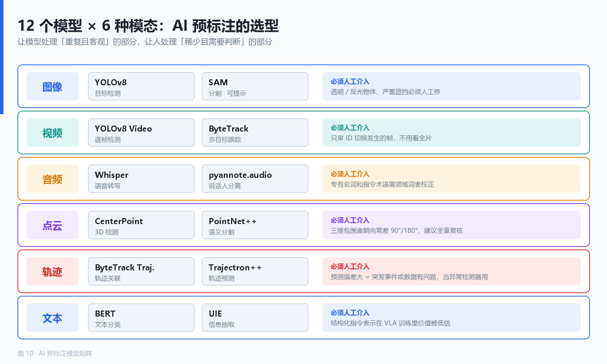The height and width of the screenshot is (364, 607).
Task: Click the YOLOv8 Video 逐帧检测 card
Action: pos(141,133)
